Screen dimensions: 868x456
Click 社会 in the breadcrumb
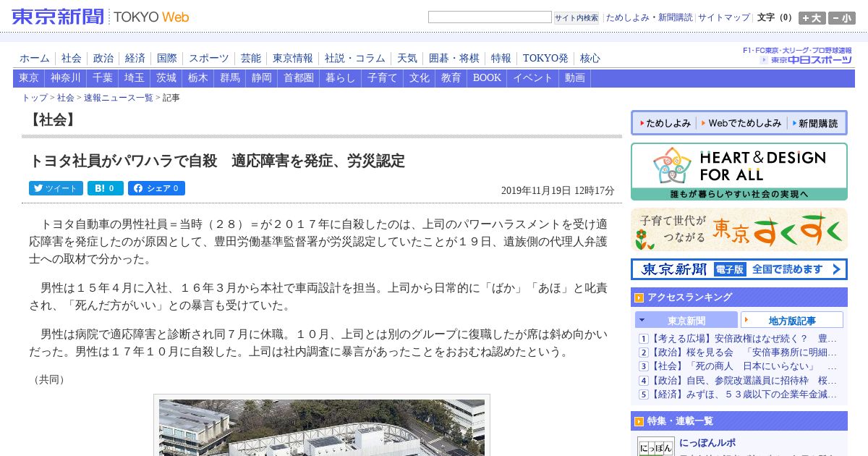point(66,98)
